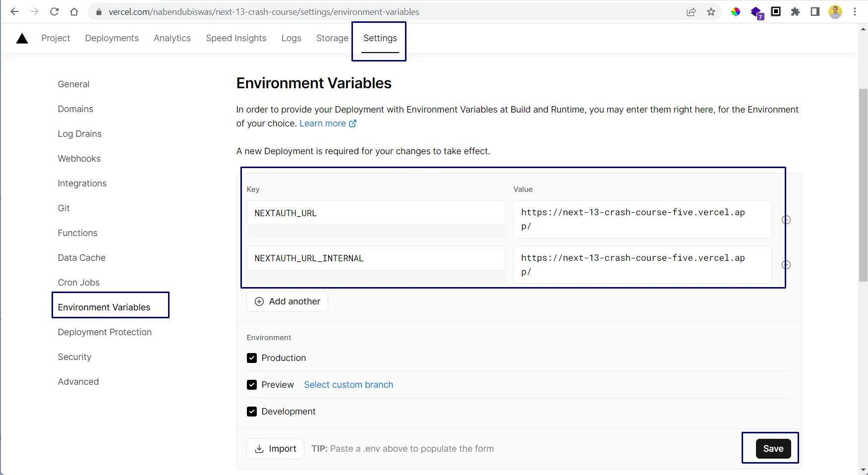View site info lock icon

(99, 12)
